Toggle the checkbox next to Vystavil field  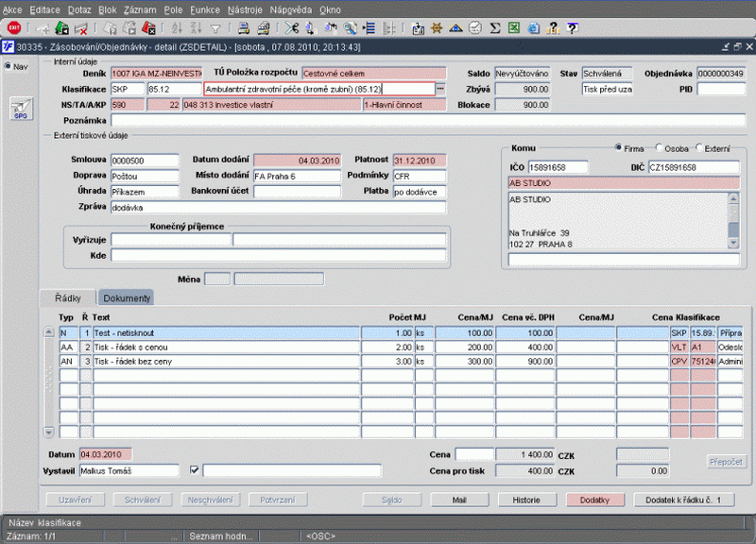click(x=195, y=469)
